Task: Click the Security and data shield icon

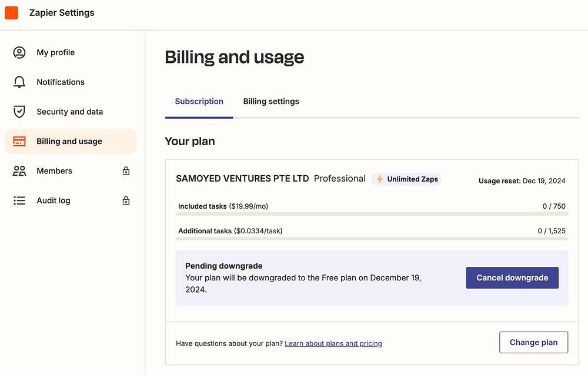Action: [x=19, y=112]
